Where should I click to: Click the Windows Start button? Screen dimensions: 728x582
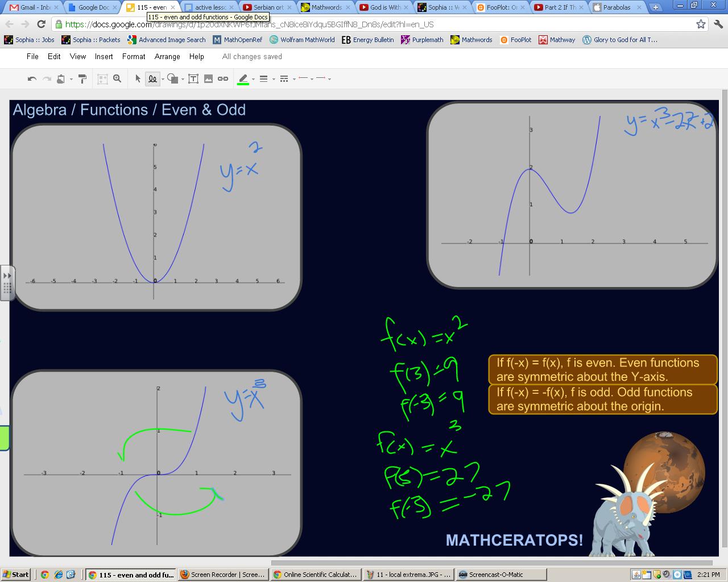15,575
